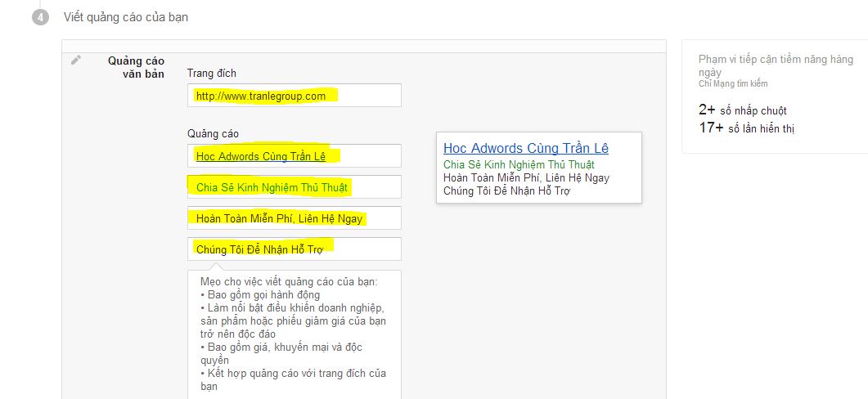Click green preview text Chia Sẻ Kinh Nghiệm Thủ Thuật
This screenshot has height=399, width=868.
[519, 165]
